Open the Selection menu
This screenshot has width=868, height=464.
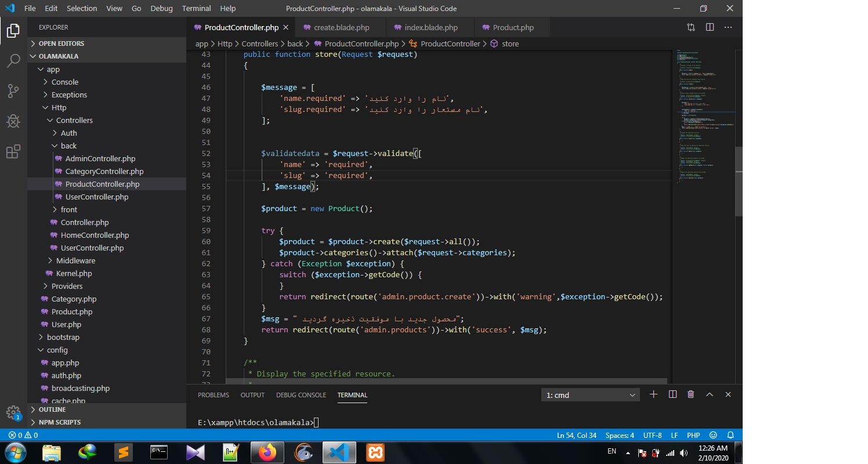82,9
